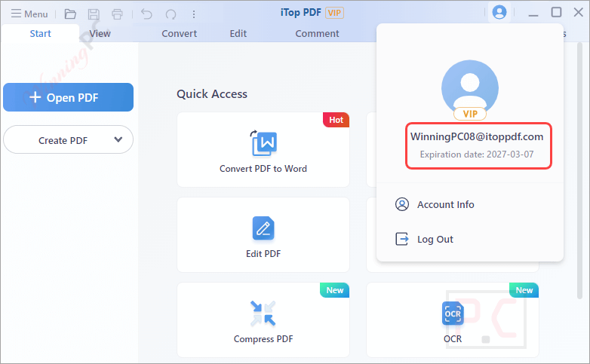Image resolution: width=590 pixels, height=364 pixels.
Task: Click the print icon in toolbar
Action: 118,14
